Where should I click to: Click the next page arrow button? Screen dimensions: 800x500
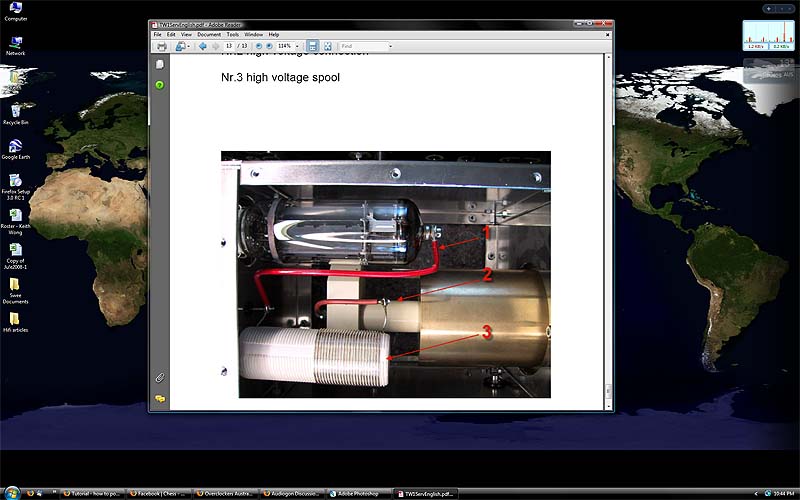(215, 46)
